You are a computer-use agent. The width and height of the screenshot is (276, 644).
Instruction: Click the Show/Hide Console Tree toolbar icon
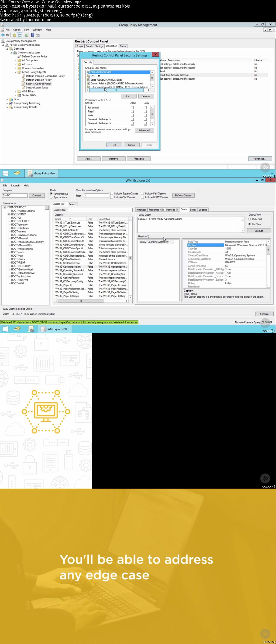point(20,35)
